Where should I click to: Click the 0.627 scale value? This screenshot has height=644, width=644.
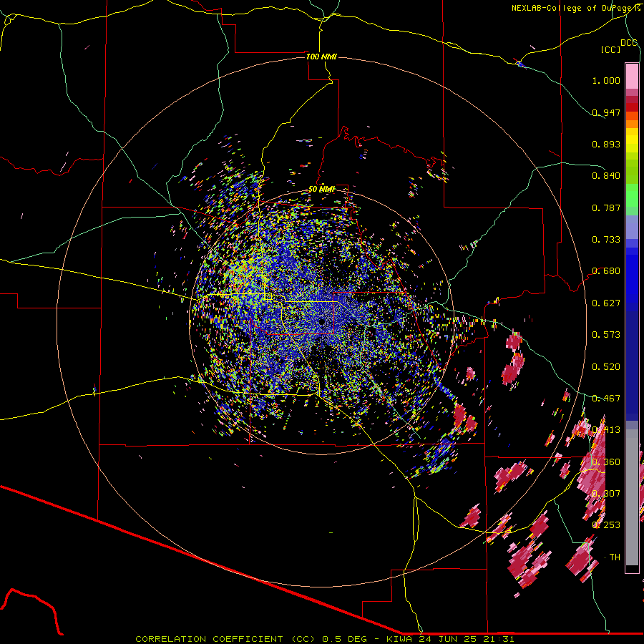pyautogui.click(x=606, y=303)
